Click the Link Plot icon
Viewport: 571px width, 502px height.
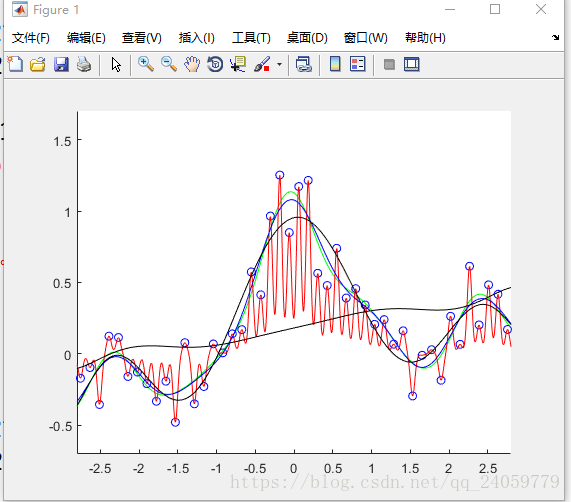pyautogui.click(x=304, y=64)
